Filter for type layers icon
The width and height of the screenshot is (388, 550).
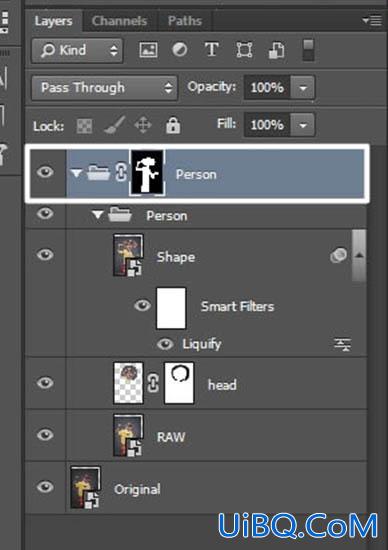212,49
